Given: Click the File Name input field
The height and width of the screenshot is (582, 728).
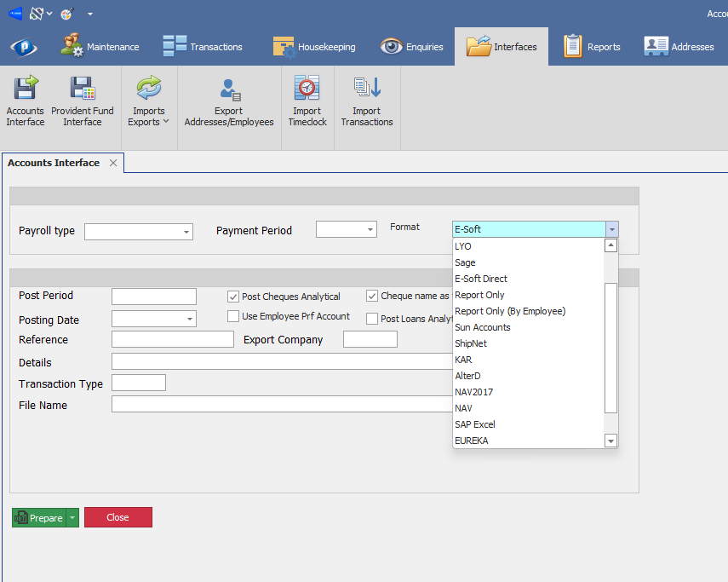Looking at the screenshot, I should [x=283, y=404].
